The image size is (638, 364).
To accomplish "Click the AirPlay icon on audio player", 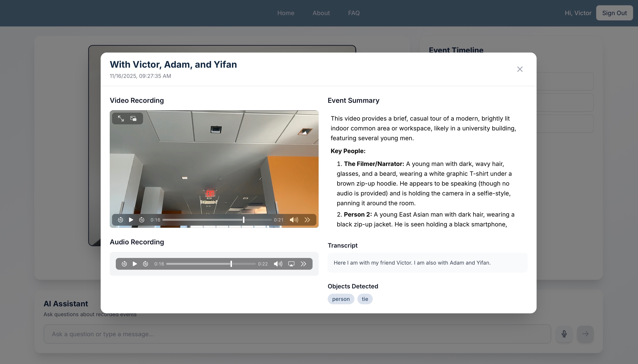I will coord(291,264).
